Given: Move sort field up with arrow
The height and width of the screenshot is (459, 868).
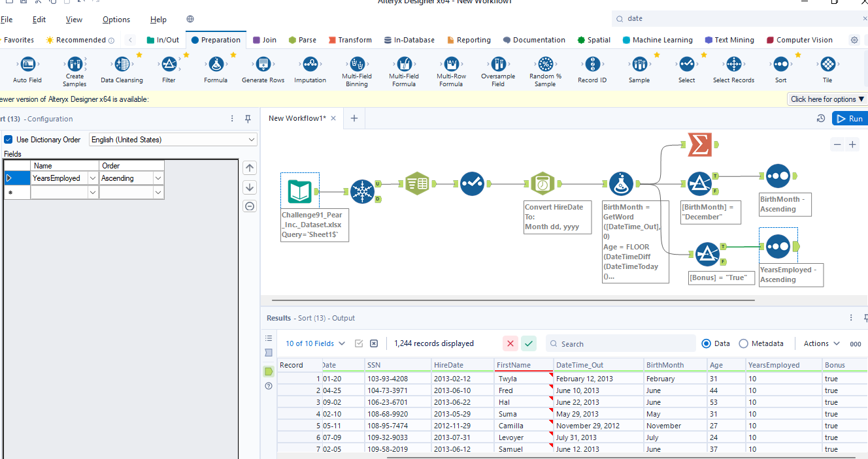Looking at the screenshot, I should click(x=250, y=168).
